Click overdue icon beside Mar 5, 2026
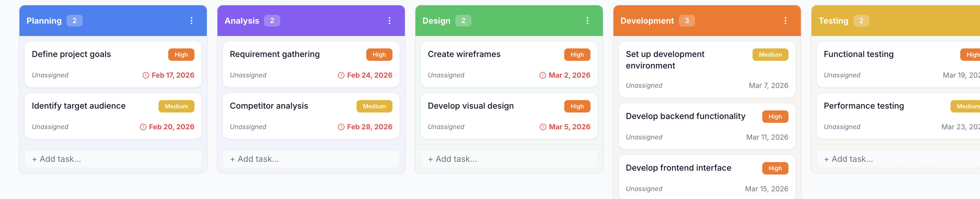980x199 pixels. click(543, 127)
